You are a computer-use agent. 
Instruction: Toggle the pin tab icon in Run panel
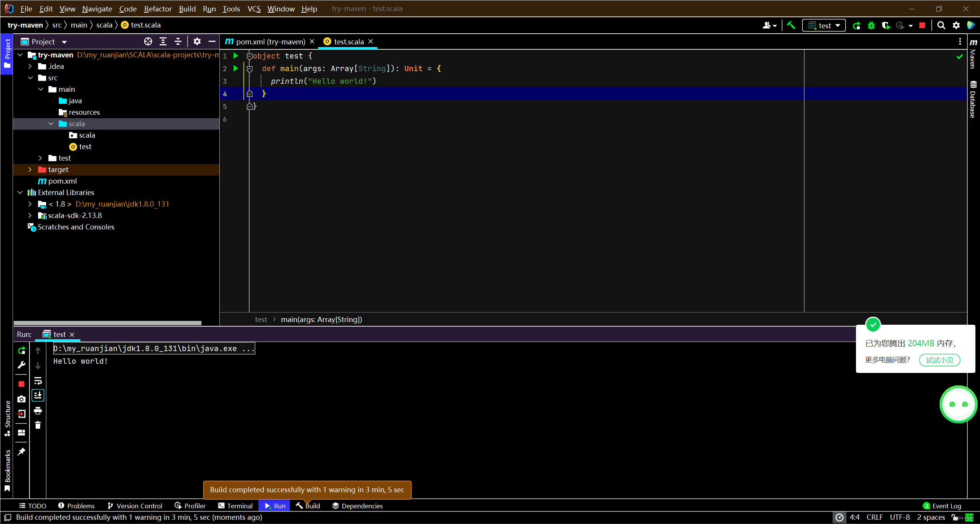(21, 452)
